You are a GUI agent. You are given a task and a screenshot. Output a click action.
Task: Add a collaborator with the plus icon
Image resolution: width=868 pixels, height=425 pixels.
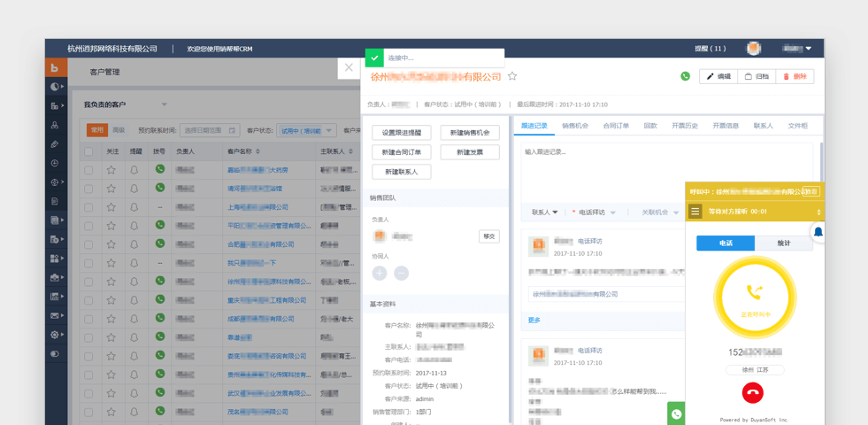pos(380,273)
